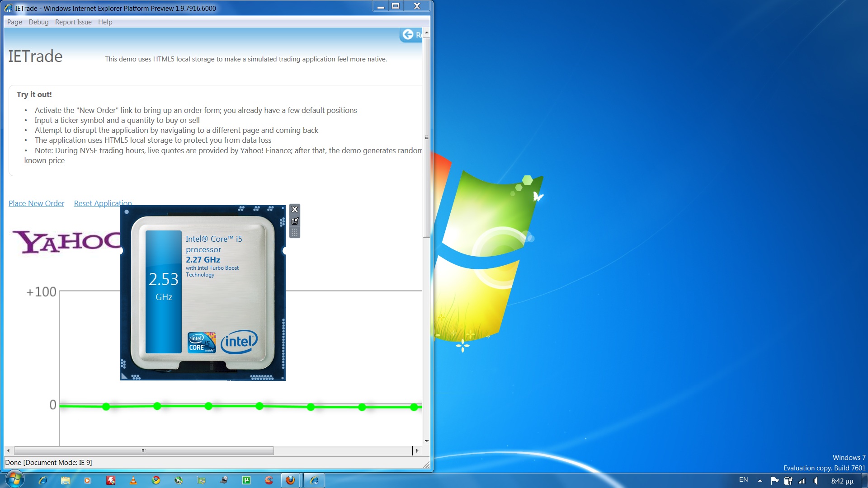868x488 pixels.
Task: Click the vertical scrollbar thumb
Action: [426, 137]
